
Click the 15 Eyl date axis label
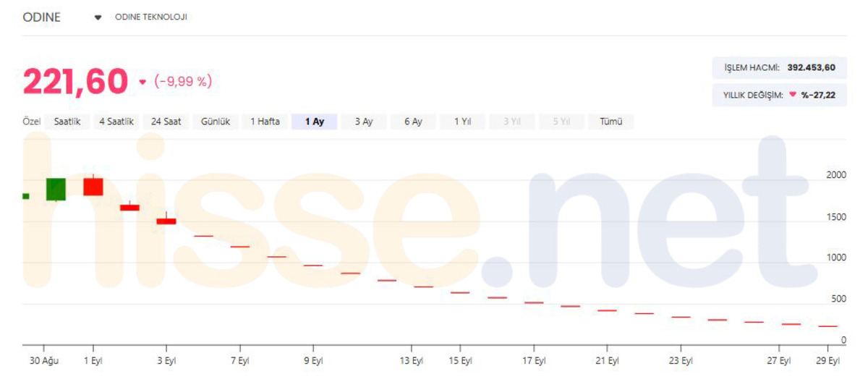pyautogui.click(x=460, y=360)
